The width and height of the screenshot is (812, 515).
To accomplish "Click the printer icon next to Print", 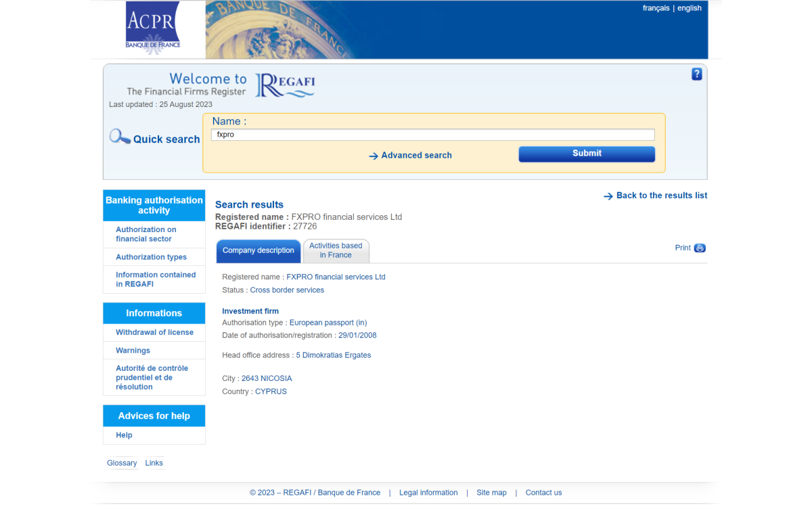I will [700, 248].
